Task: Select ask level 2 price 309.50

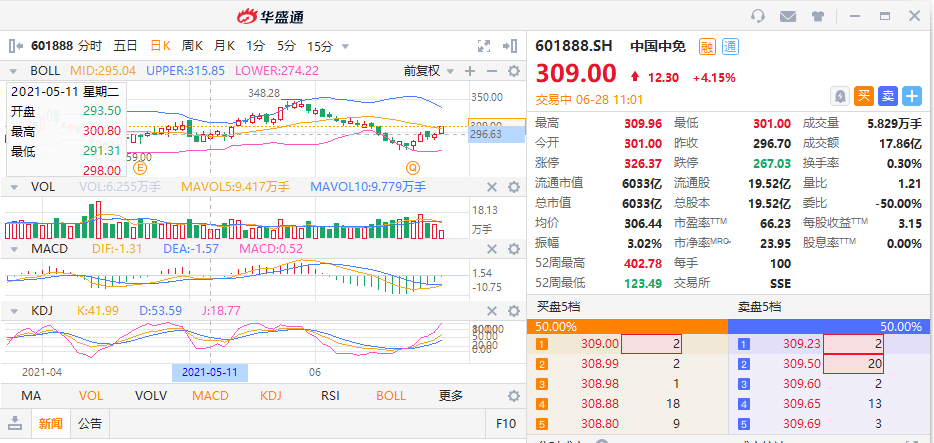Action: click(x=802, y=364)
